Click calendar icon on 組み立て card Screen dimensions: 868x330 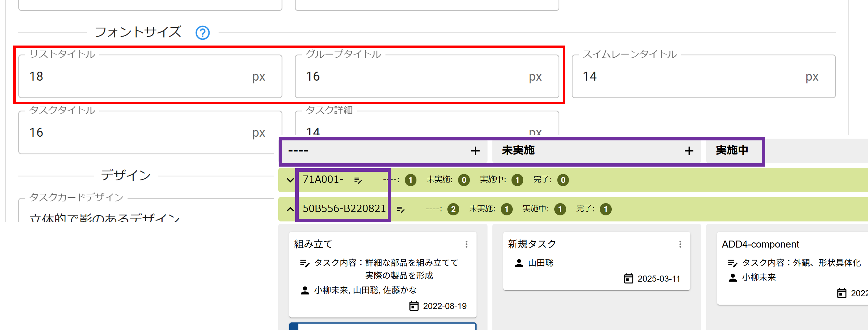[x=414, y=306]
